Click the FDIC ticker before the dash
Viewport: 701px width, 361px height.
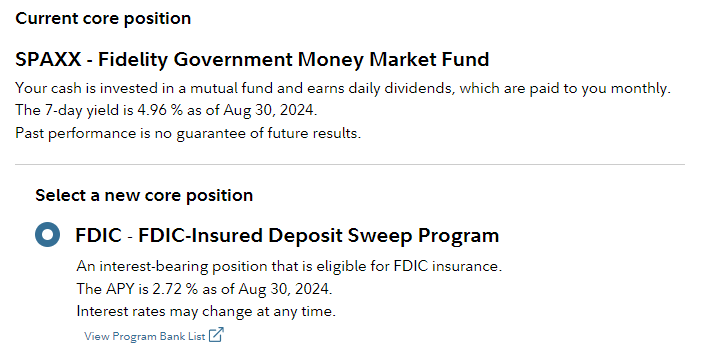(98, 235)
